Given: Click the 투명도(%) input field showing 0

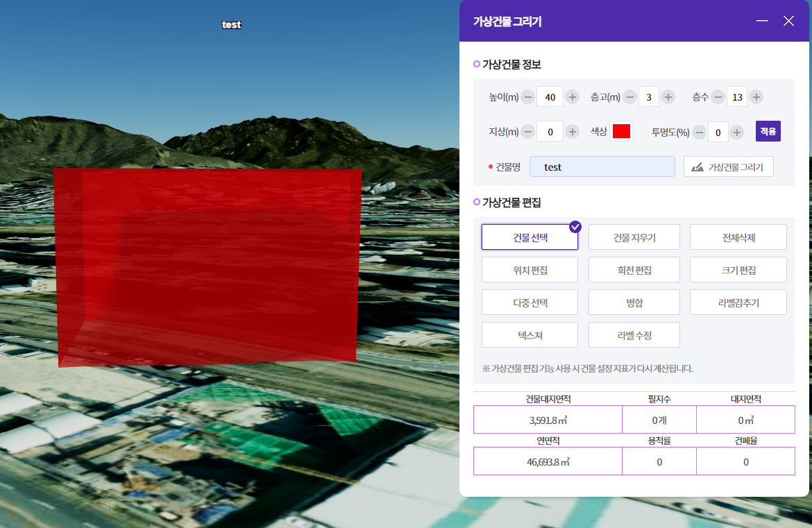Looking at the screenshot, I should [x=718, y=133].
